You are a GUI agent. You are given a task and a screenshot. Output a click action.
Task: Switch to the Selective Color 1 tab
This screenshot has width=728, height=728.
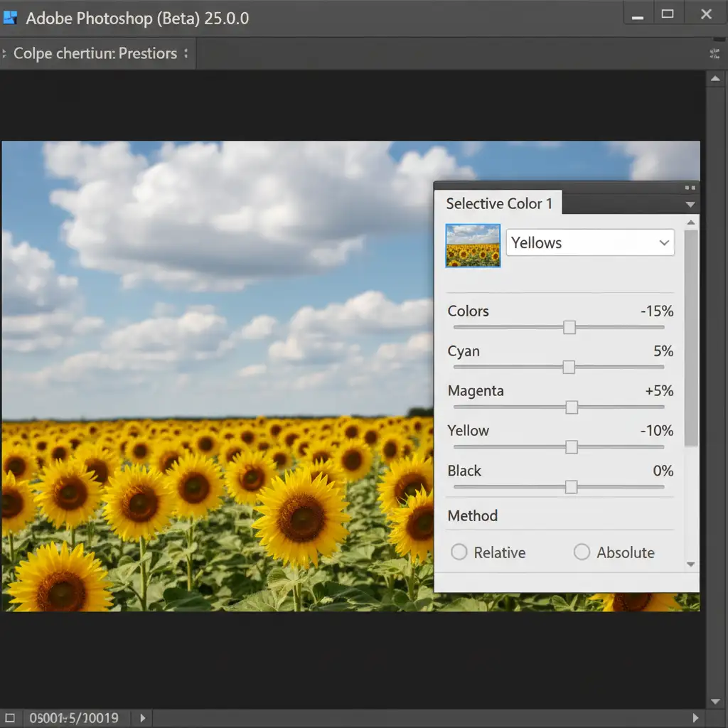498,203
